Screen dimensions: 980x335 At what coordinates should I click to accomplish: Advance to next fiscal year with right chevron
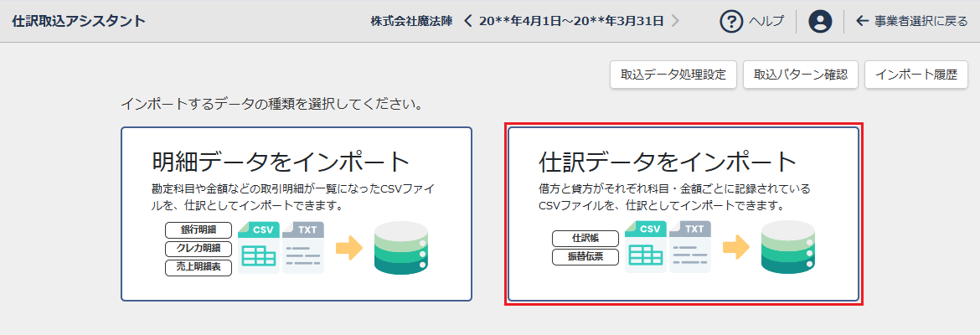point(675,21)
